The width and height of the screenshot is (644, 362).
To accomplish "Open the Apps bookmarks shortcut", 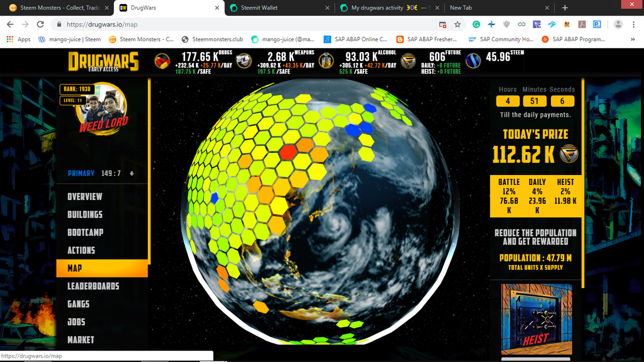I will [19, 39].
